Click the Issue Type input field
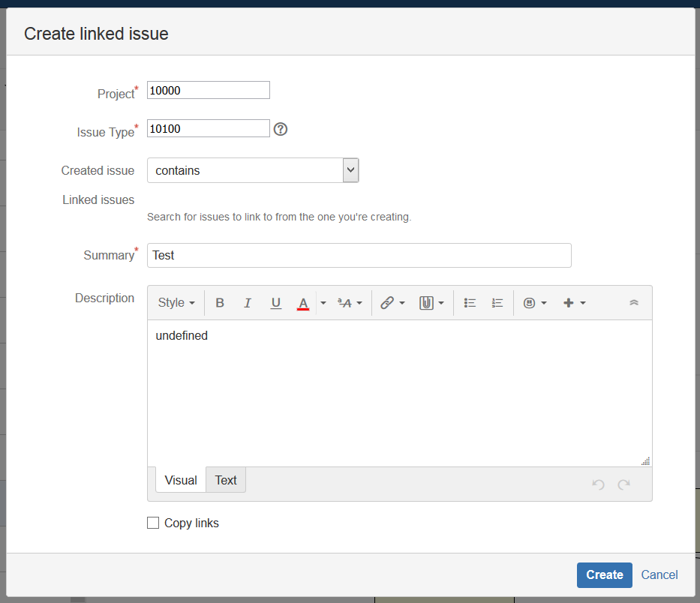The image size is (700, 603). click(x=209, y=128)
